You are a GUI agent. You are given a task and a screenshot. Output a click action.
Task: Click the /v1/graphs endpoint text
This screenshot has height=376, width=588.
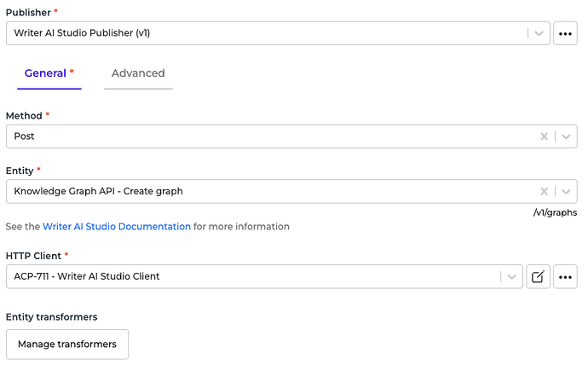(555, 213)
